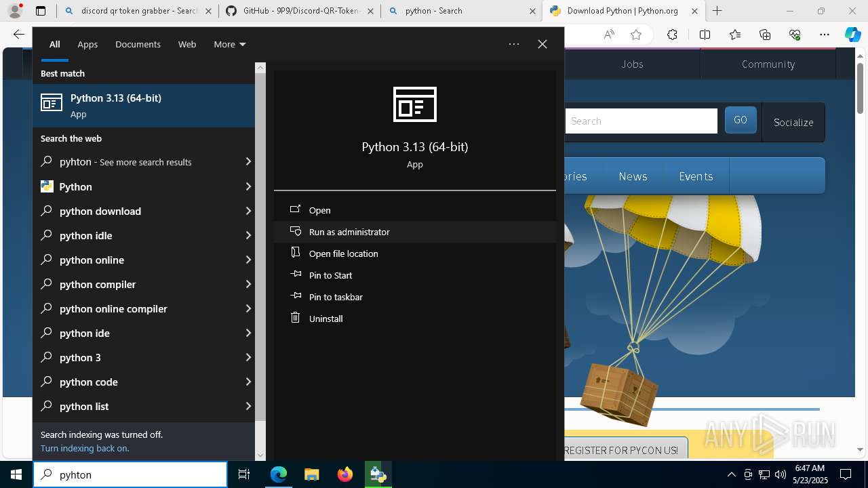
Task: Open the notification center icon
Action: point(846,474)
